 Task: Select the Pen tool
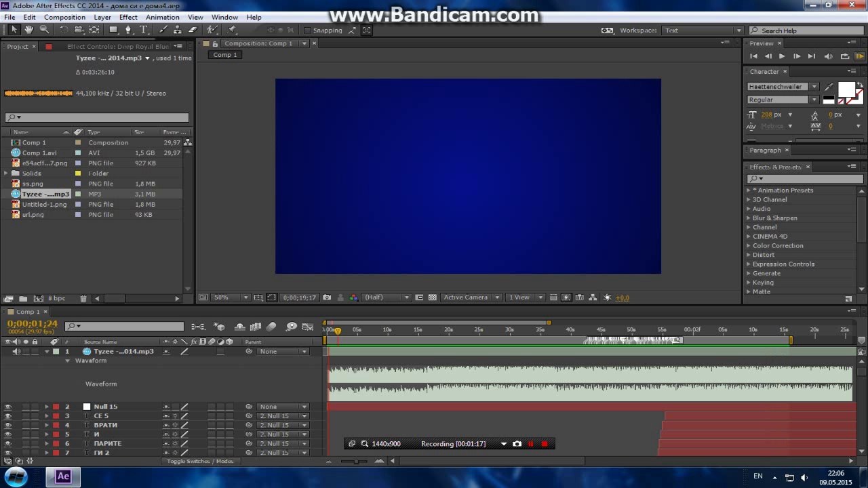point(130,30)
